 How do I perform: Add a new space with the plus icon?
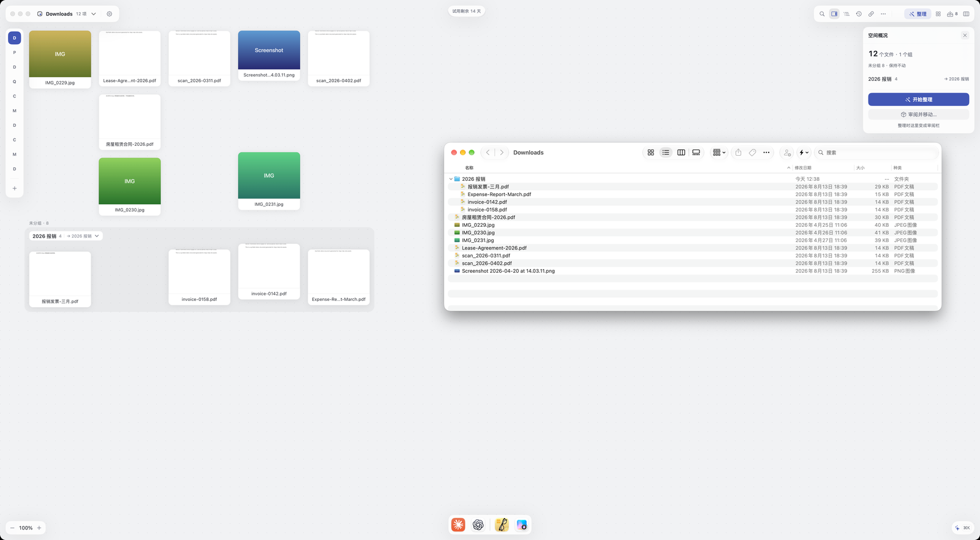(x=15, y=188)
